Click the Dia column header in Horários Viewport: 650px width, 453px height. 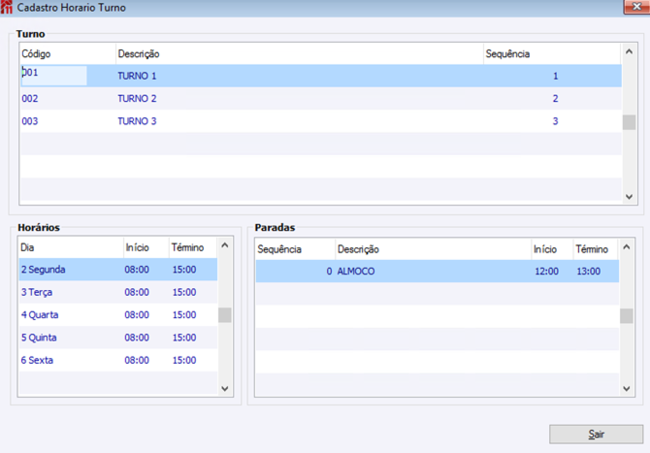click(71, 248)
